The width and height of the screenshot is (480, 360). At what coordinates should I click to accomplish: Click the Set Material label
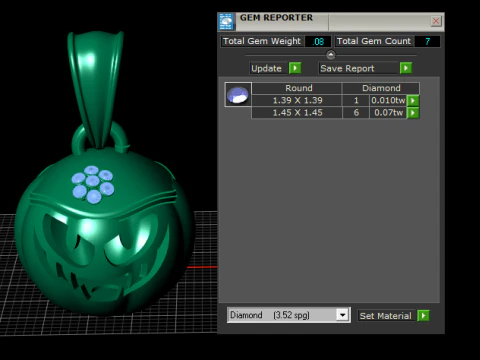click(386, 316)
